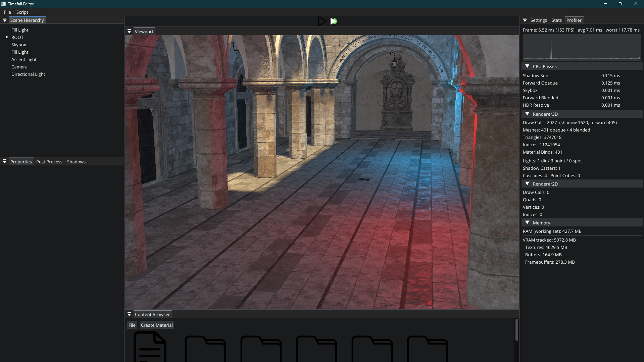This screenshot has width=644, height=362.
Task: Click the Viewport tab
Action: click(x=144, y=32)
